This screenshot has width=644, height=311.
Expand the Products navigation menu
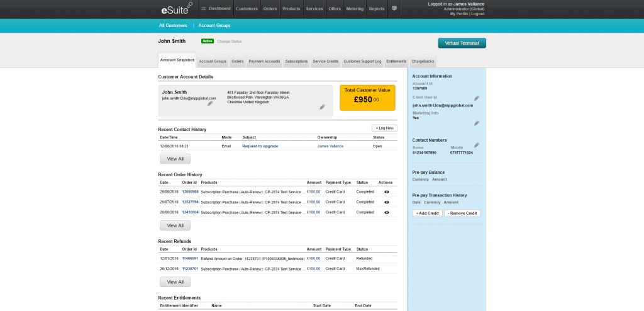[x=291, y=9]
